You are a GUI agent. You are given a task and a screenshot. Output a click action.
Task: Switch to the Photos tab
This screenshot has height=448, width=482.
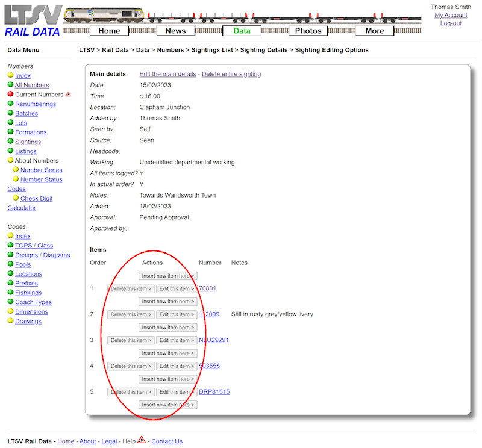[308, 30]
